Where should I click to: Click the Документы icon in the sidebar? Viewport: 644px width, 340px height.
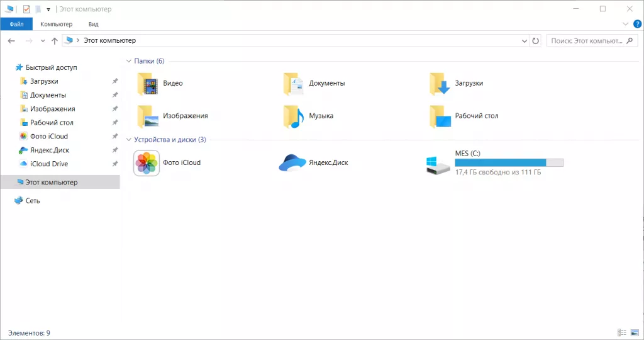(24, 95)
